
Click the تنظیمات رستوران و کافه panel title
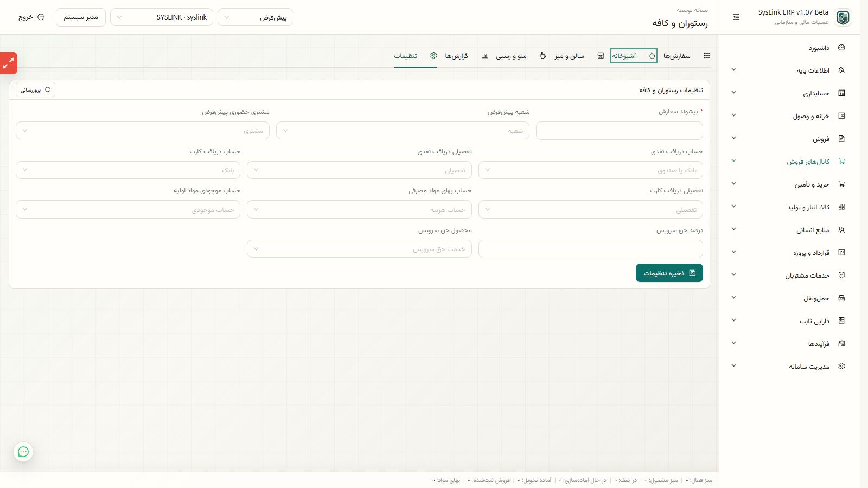(x=671, y=90)
